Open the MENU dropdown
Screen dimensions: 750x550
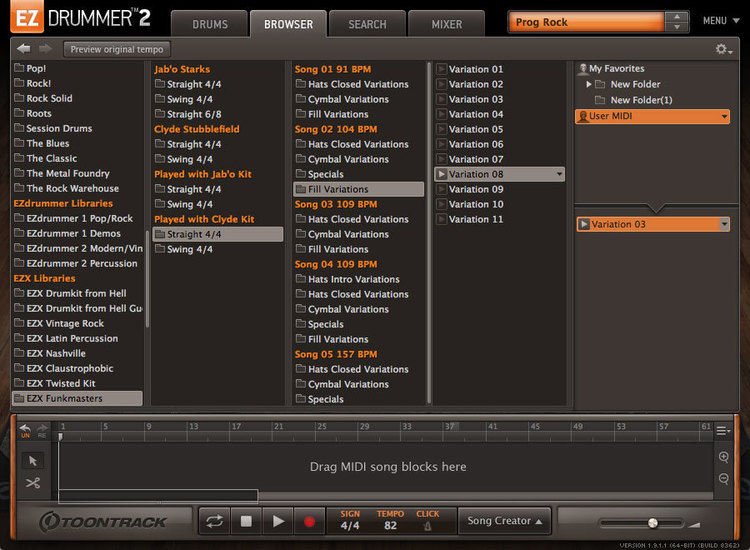click(x=721, y=21)
